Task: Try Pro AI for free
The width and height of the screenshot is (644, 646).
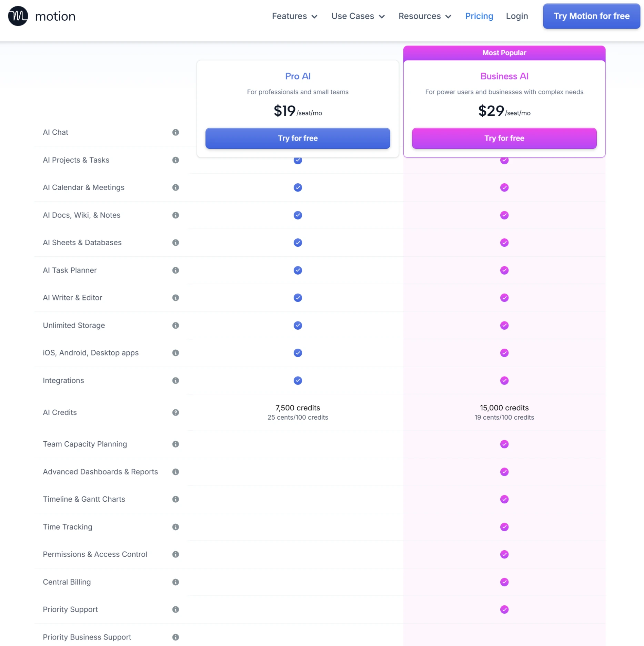Action: coord(297,138)
